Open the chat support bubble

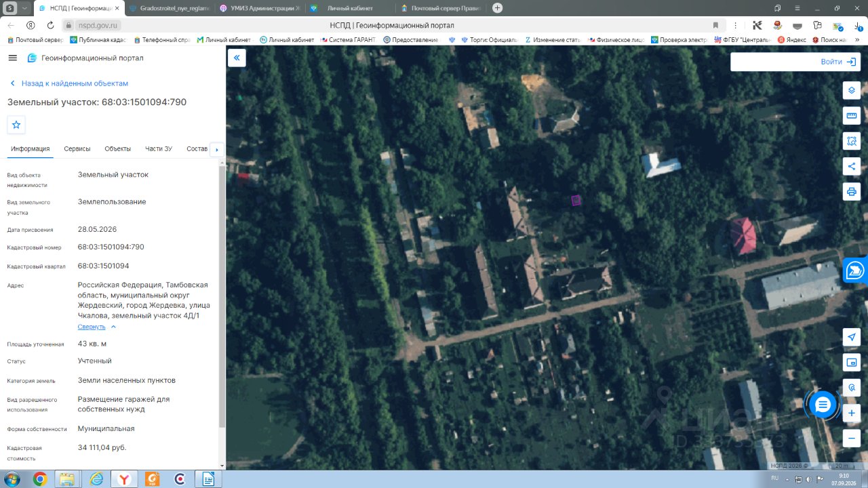click(x=823, y=405)
